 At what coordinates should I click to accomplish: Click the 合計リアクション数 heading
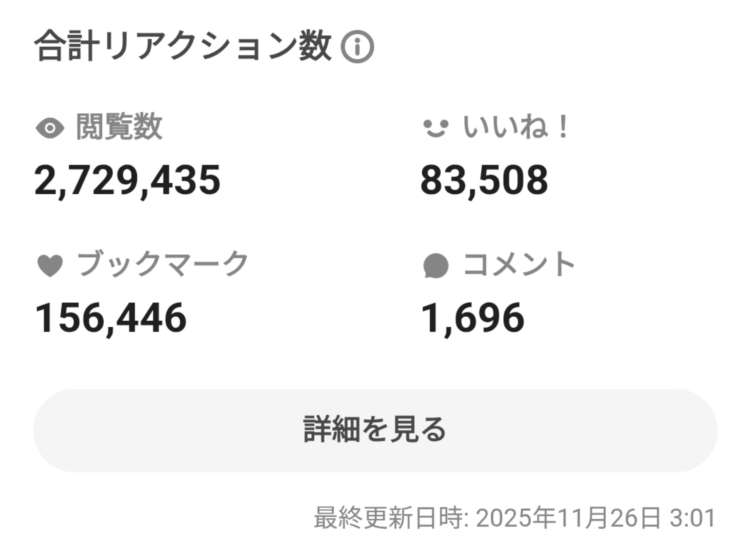[x=183, y=46]
